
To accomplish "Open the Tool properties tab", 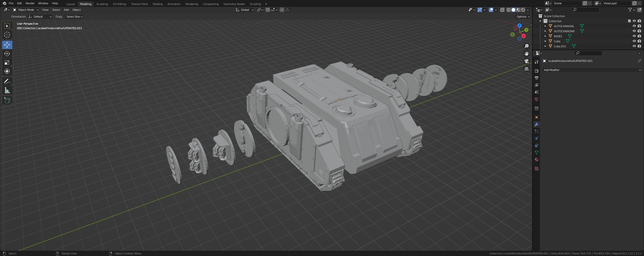I will (x=537, y=62).
